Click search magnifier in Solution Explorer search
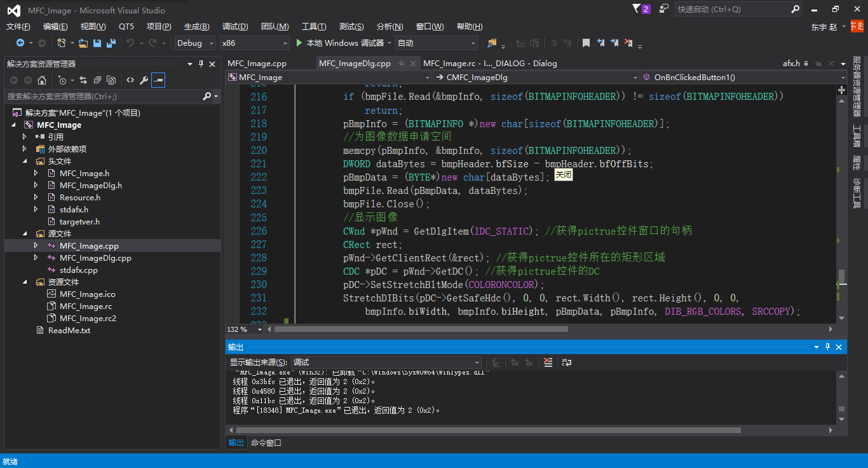This screenshot has height=468, width=868. tap(207, 96)
